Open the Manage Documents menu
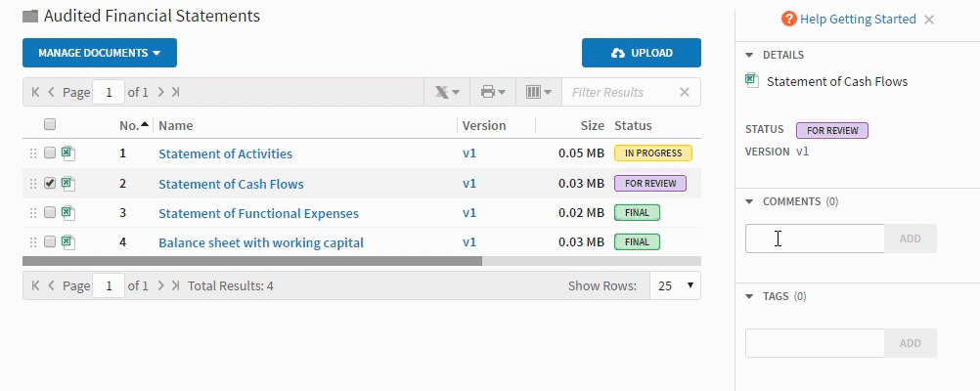This screenshot has width=980, height=391. tap(99, 53)
